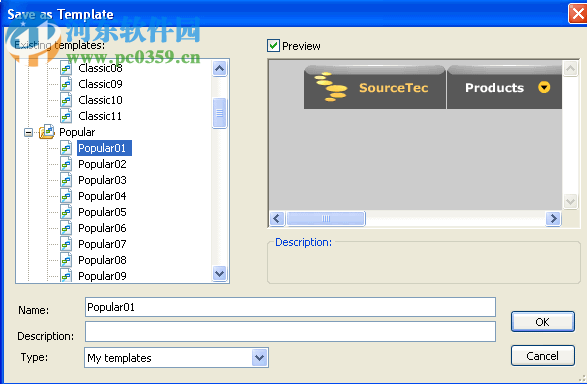Viewport: 587px width, 384px height.
Task: Click the Cancel button
Action: point(542,356)
